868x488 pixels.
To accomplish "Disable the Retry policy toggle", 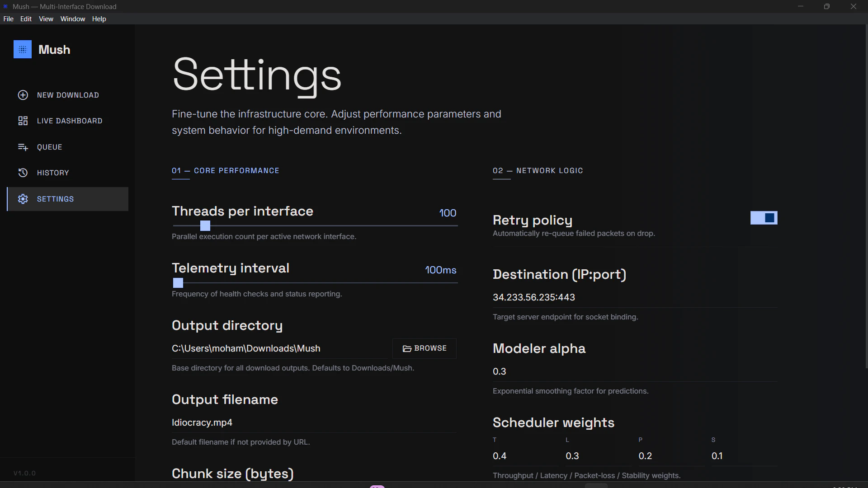I will point(764,218).
